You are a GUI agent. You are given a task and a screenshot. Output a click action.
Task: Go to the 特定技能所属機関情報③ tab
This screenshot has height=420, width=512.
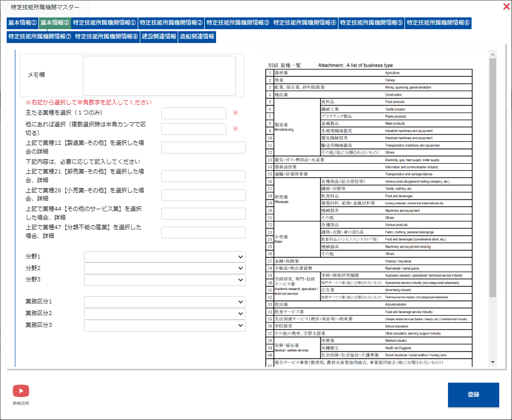[238, 23]
